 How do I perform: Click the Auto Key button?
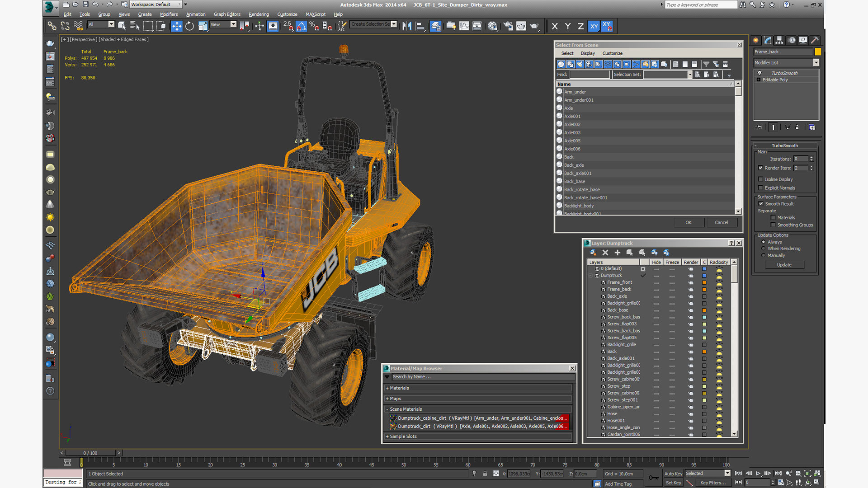pyautogui.click(x=673, y=474)
